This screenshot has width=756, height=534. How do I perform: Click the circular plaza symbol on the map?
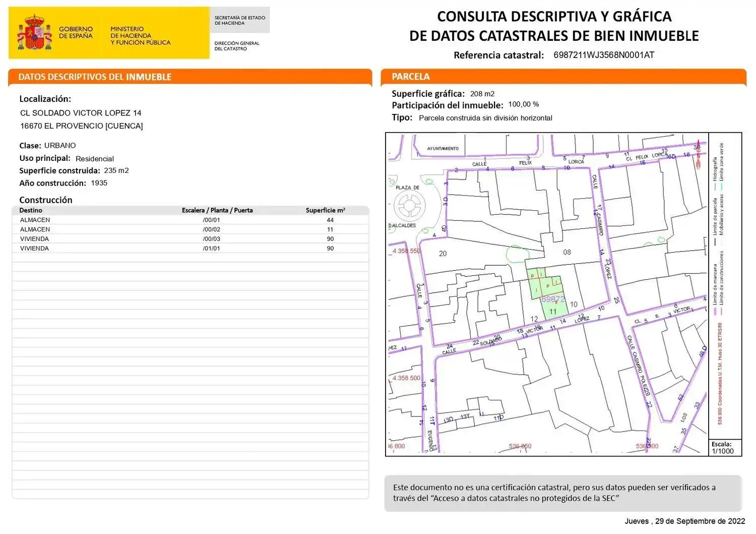[409, 205]
